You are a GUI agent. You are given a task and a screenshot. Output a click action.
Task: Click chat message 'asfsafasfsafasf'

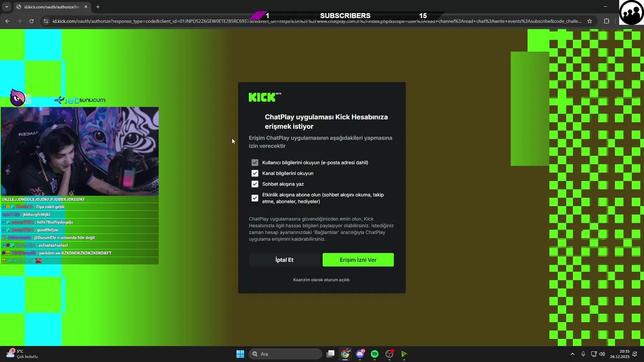[53, 245]
